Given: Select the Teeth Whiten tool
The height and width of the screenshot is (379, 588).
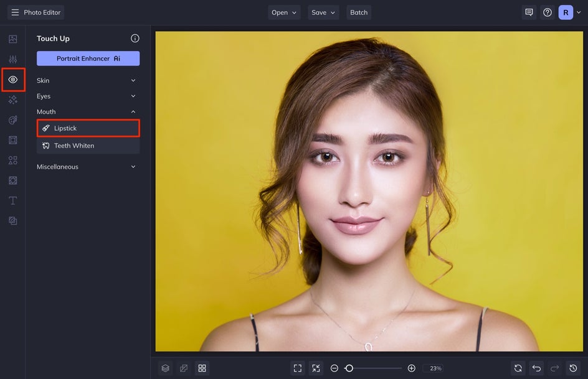Looking at the screenshot, I should 88,146.
